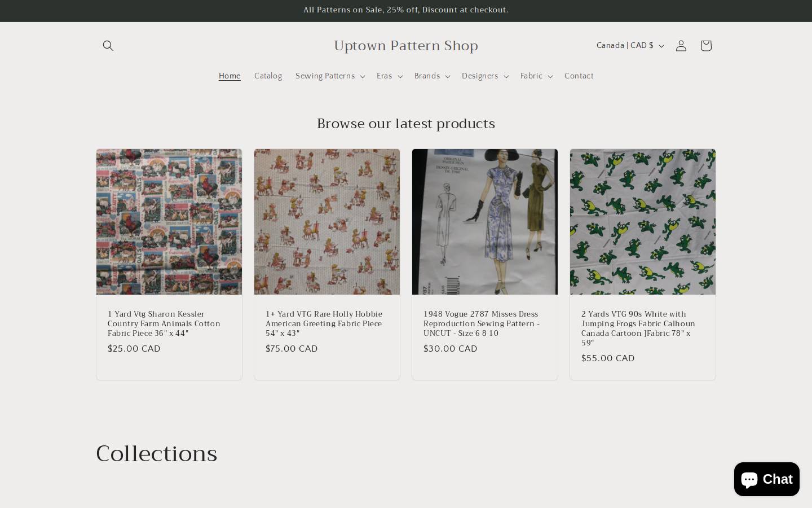Click the $30.00 CAD price
812x508 pixels.
click(451, 349)
